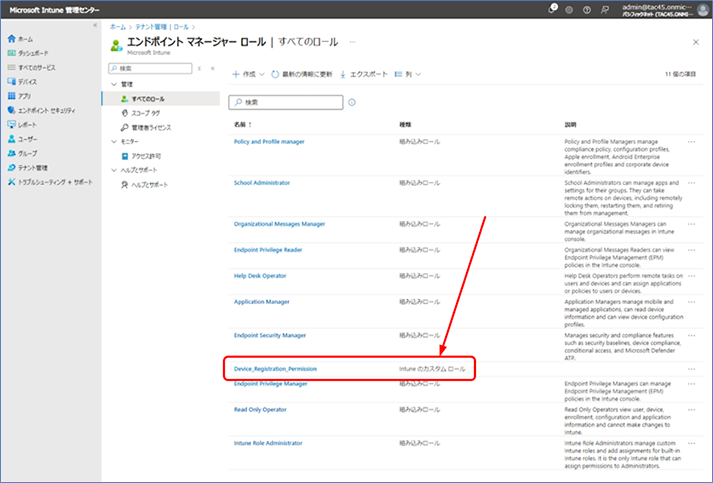This screenshot has width=713, height=483.
Task: Open the notifications bell icon
Action: (x=552, y=9)
